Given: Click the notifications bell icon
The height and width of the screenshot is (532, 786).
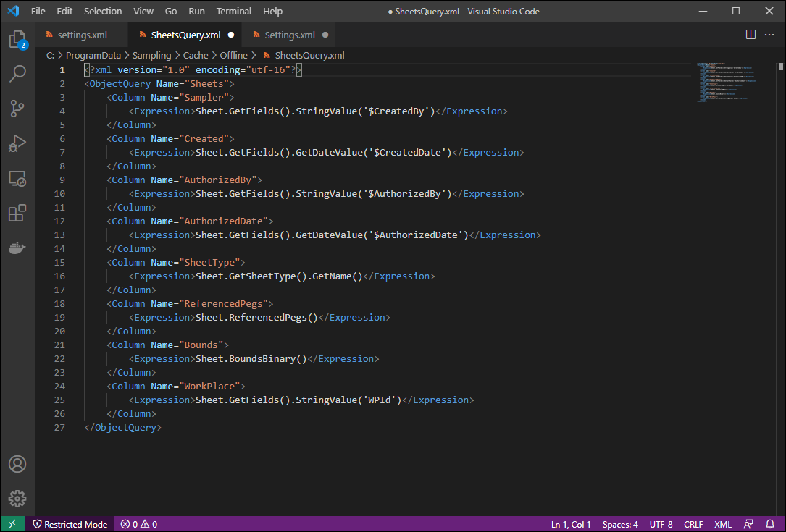Looking at the screenshot, I should point(770,524).
